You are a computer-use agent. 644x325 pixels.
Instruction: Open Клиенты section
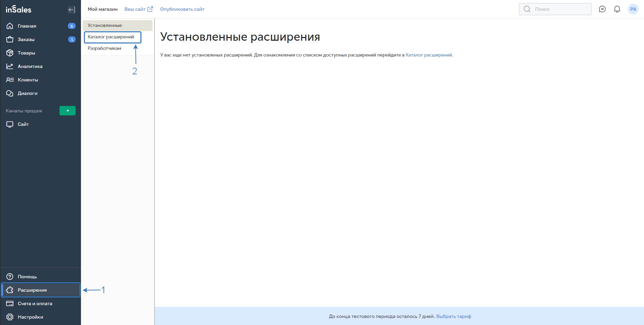click(x=41, y=80)
